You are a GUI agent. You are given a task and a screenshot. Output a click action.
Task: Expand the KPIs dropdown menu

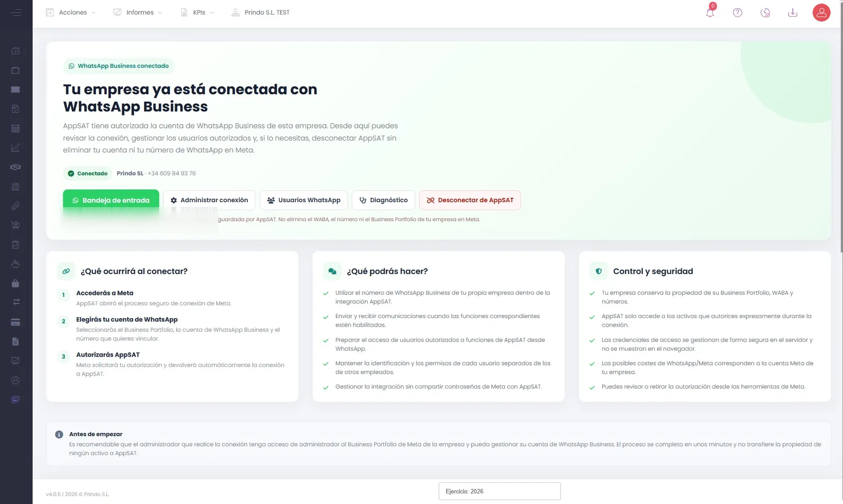pos(198,13)
